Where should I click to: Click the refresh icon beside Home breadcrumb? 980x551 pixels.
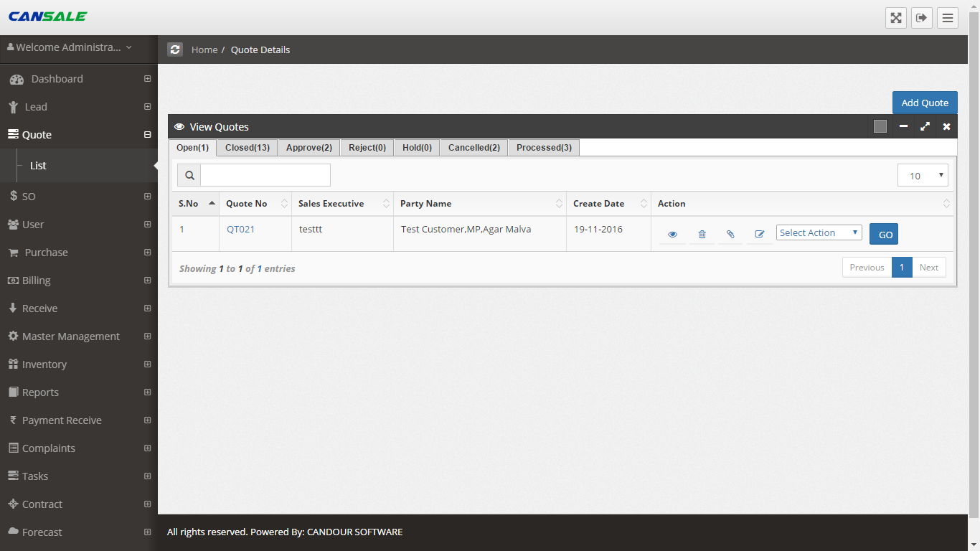click(x=175, y=50)
